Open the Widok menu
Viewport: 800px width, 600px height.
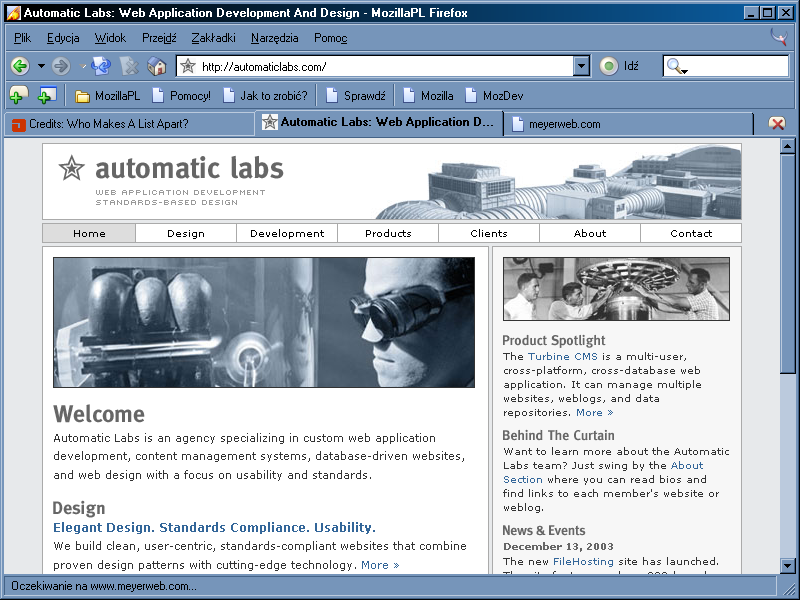pyautogui.click(x=110, y=38)
